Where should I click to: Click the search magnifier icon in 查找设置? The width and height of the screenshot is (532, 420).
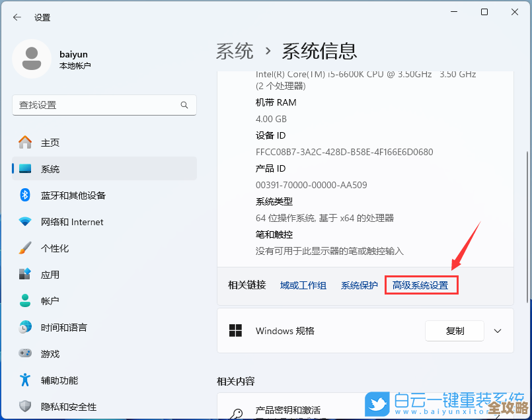coord(185,105)
